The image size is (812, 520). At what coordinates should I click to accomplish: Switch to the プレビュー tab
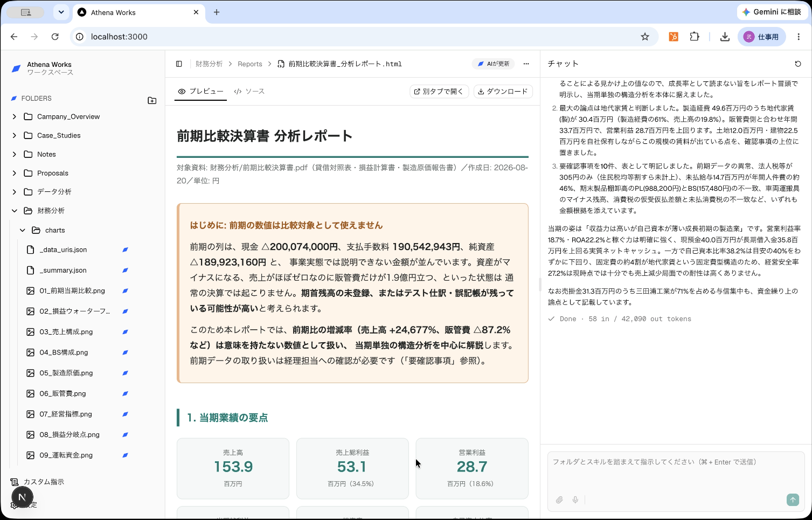[200, 91]
